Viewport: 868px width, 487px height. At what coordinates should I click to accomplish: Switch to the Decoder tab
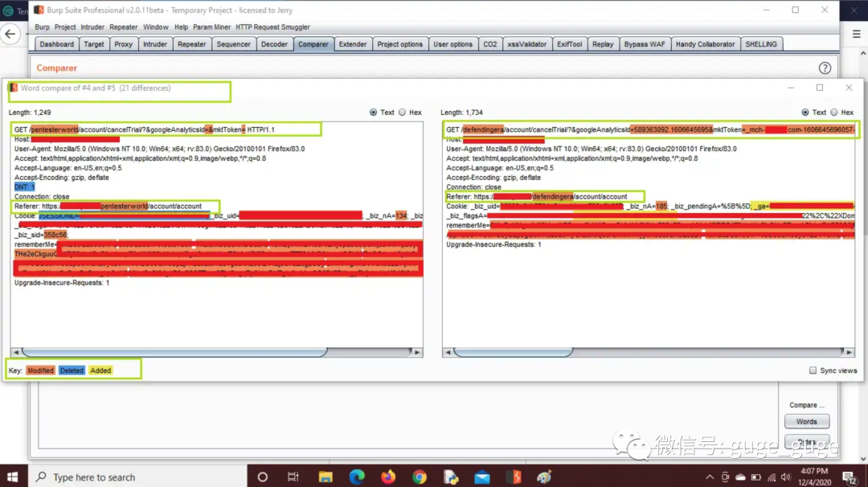tap(275, 44)
